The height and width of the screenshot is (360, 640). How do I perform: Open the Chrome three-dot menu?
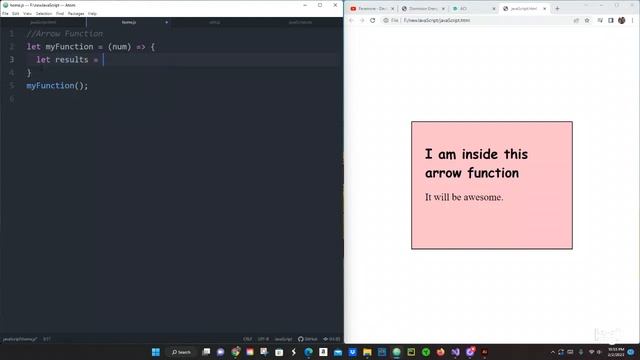633,20
